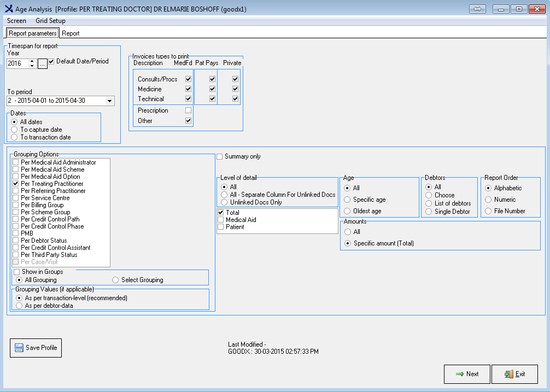Select the Oldest age radio button
This screenshot has height=392, width=550.
(x=347, y=211)
